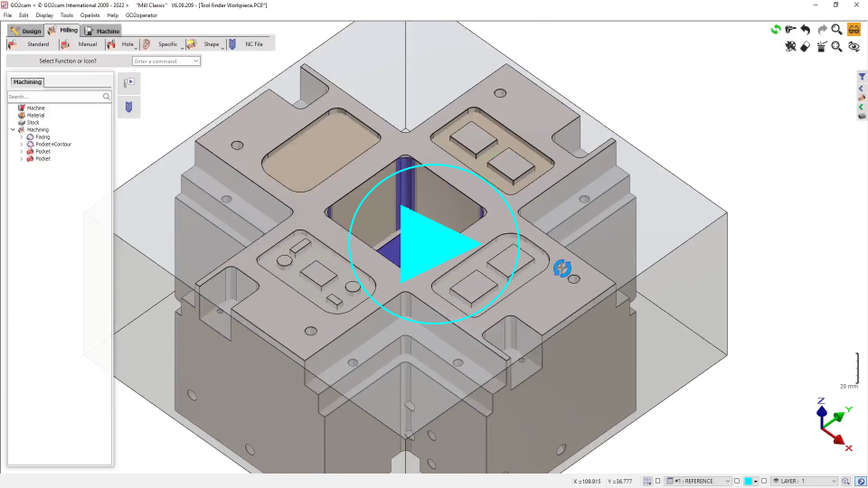Viewport: 868px width, 488px height.
Task: Click the undo arrow icon
Action: click(806, 30)
